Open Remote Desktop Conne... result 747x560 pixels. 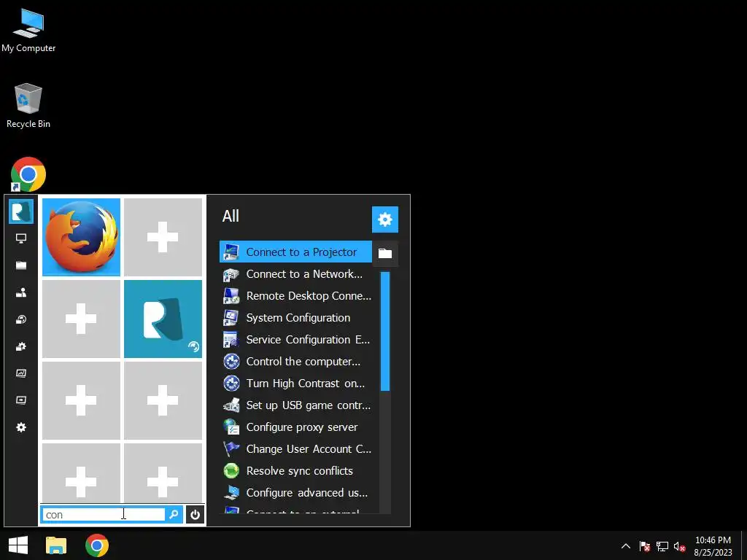[x=295, y=296]
